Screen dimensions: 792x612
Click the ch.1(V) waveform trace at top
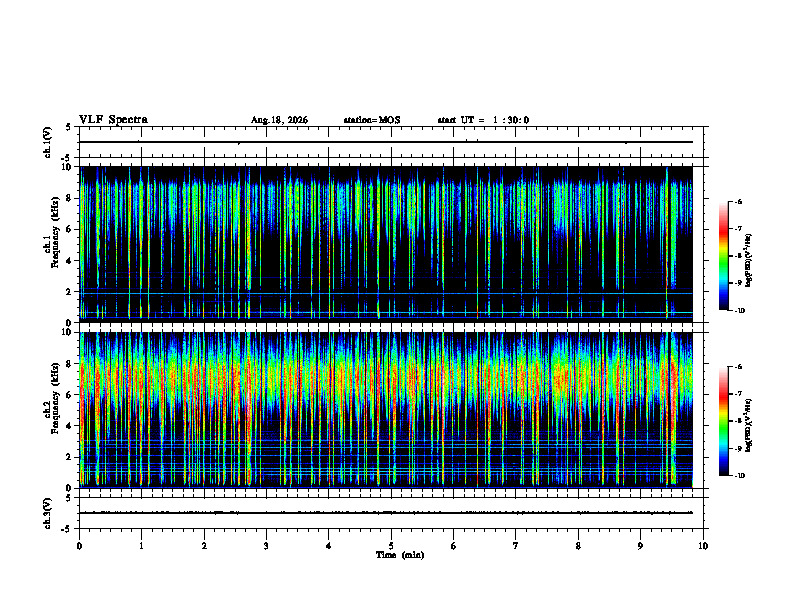(386, 142)
